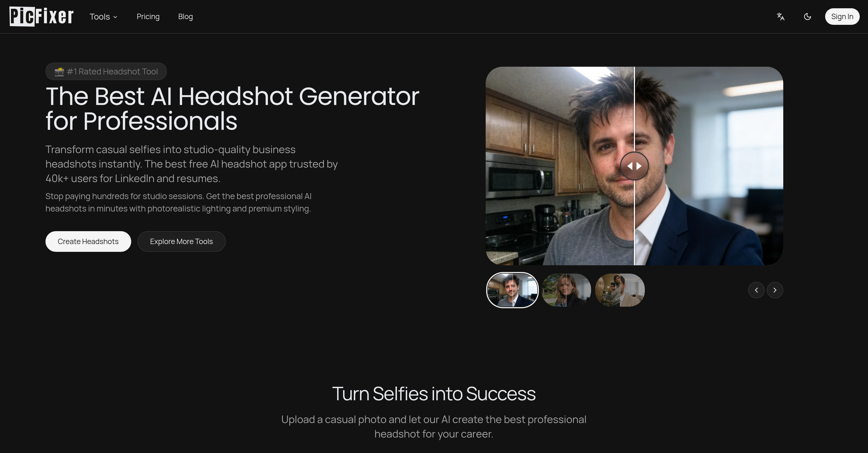Click the Create Headshots button
The height and width of the screenshot is (453, 868).
point(88,241)
